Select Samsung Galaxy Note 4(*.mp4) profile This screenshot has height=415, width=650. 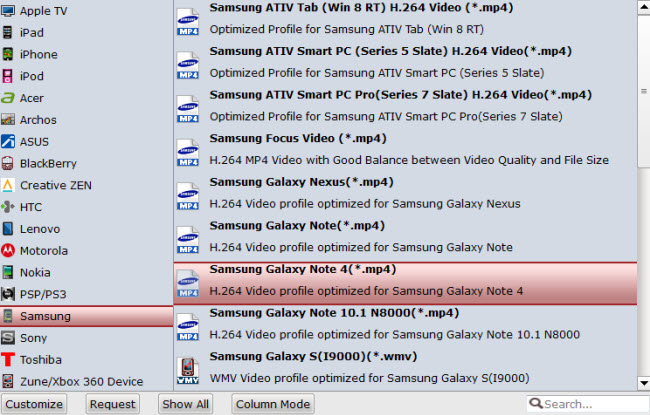click(405, 284)
